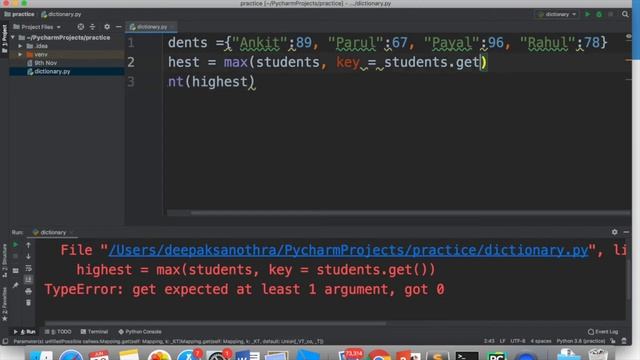640x360 pixels.
Task: Rerun dictionary with the green play icon in Run panel
Action: point(16,245)
